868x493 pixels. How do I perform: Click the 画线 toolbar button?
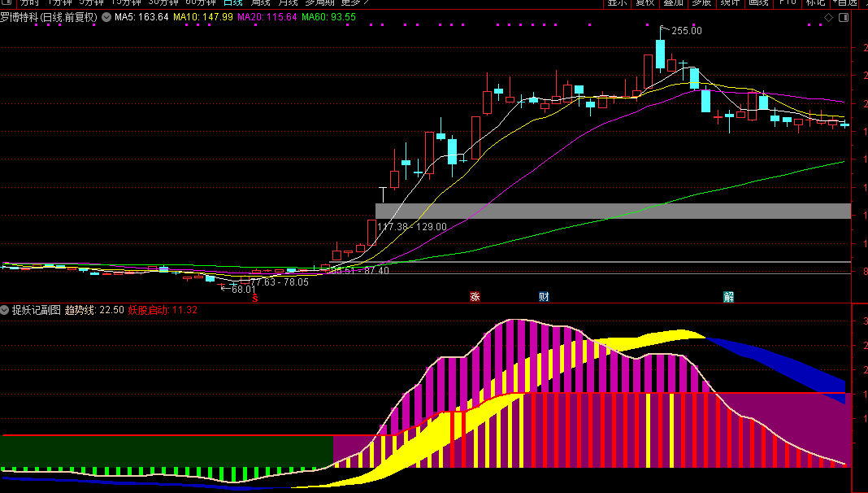coord(758,2)
